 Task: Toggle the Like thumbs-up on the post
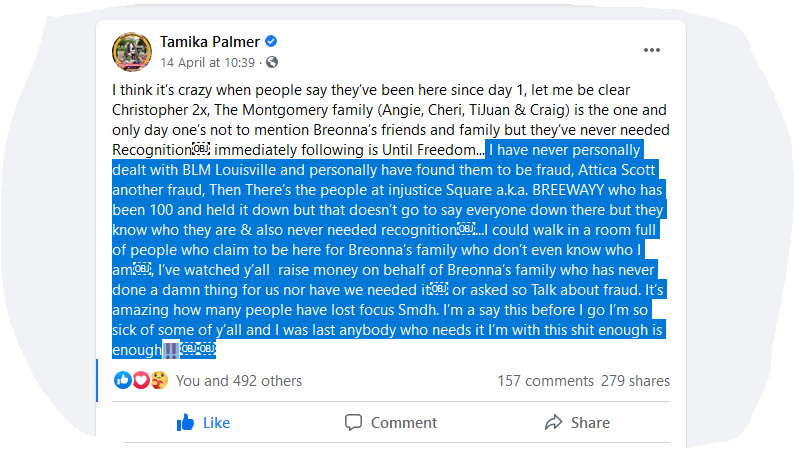click(185, 422)
